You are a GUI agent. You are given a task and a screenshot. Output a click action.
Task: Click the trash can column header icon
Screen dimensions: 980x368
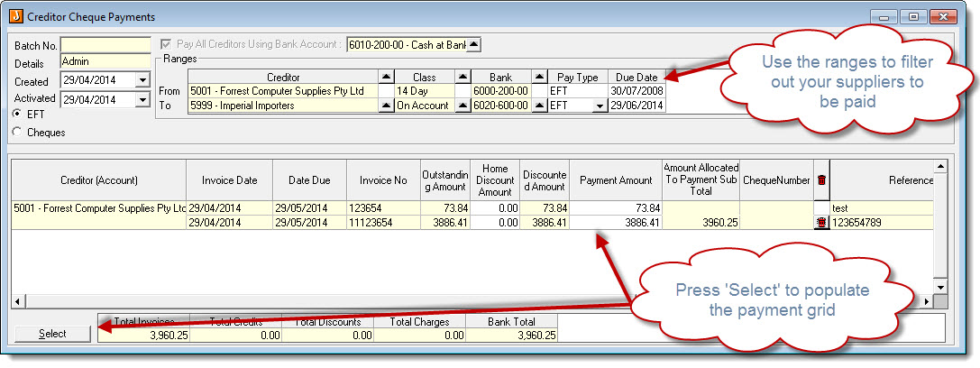(821, 180)
